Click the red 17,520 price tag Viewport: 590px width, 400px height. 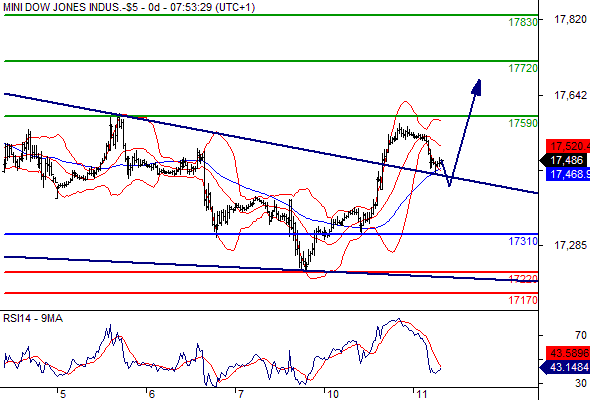[568, 146]
